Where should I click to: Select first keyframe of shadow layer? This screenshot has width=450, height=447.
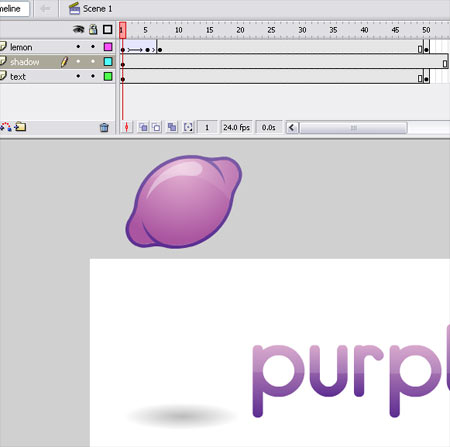coord(123,65)
